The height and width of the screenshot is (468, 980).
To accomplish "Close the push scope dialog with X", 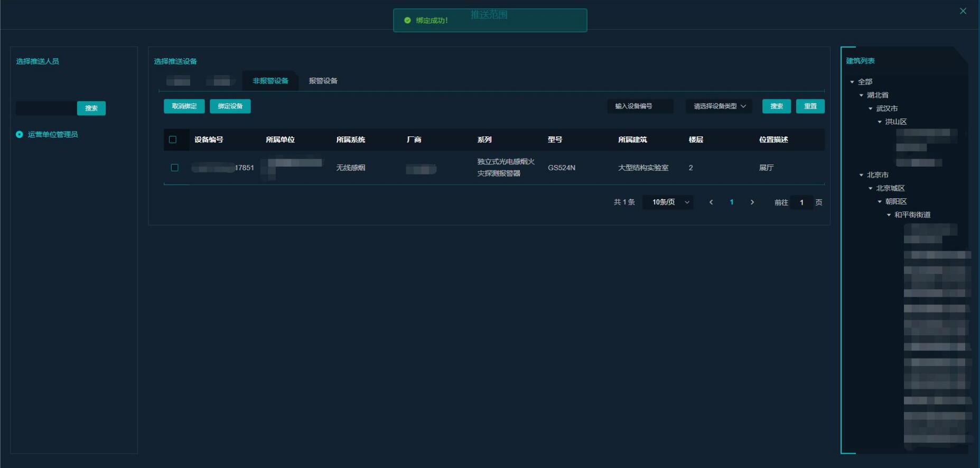I will pyautogui.click(x=963, y=11).
